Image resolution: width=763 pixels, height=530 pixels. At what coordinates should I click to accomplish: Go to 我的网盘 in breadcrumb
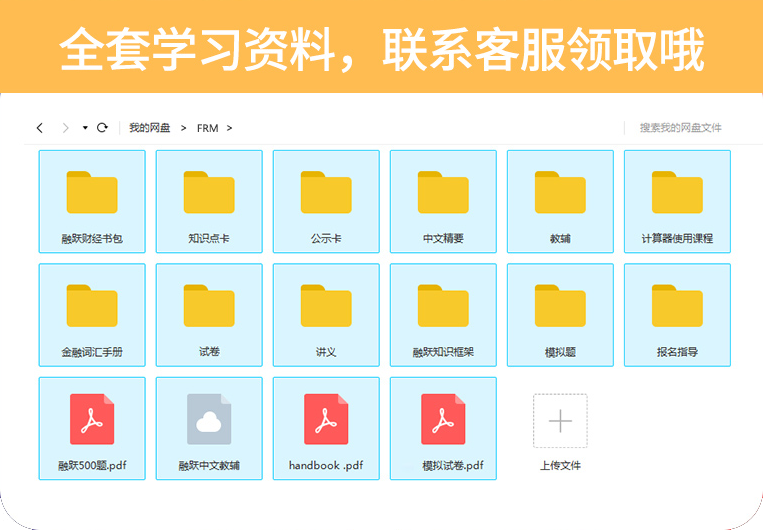pyautogui.click(x=149, y=128)
